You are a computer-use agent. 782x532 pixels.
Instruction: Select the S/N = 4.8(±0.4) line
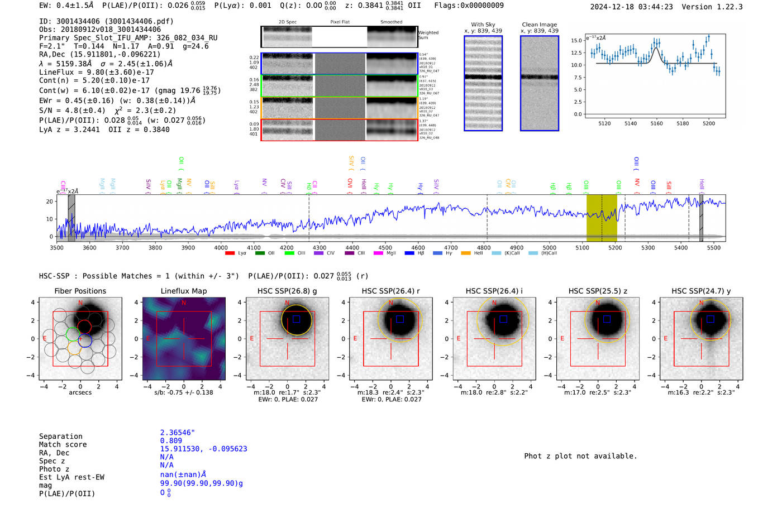(x=107, y=110)
